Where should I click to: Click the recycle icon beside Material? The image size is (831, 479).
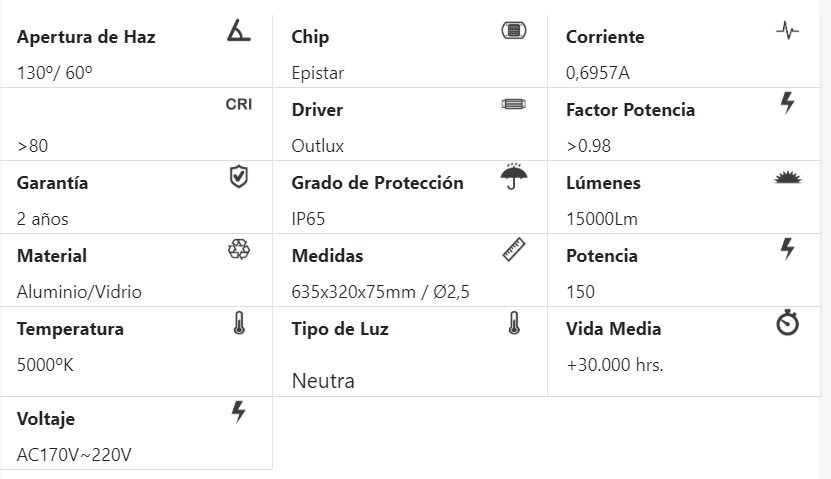point(239,250)
